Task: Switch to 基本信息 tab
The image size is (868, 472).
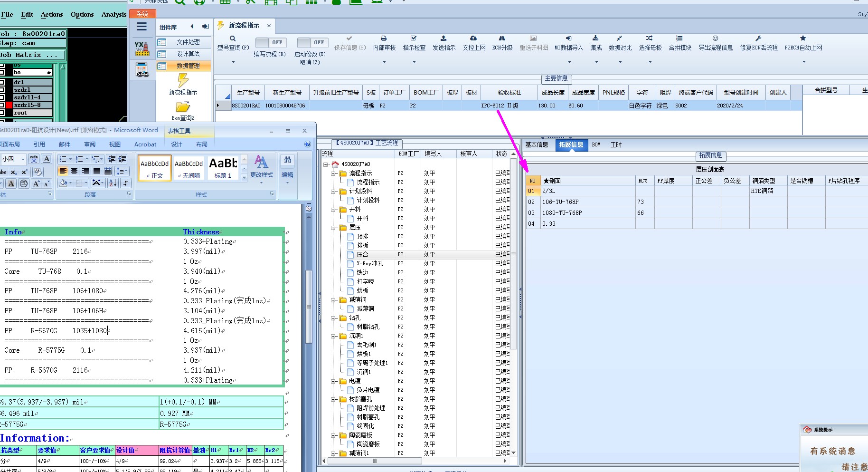Action: pos(537,145)
